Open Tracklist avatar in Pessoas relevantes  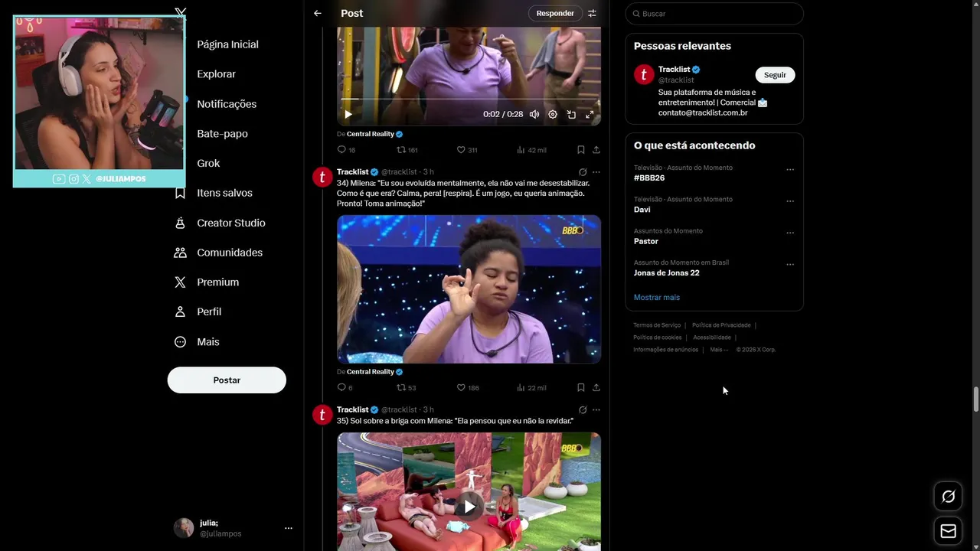[644, 74]
